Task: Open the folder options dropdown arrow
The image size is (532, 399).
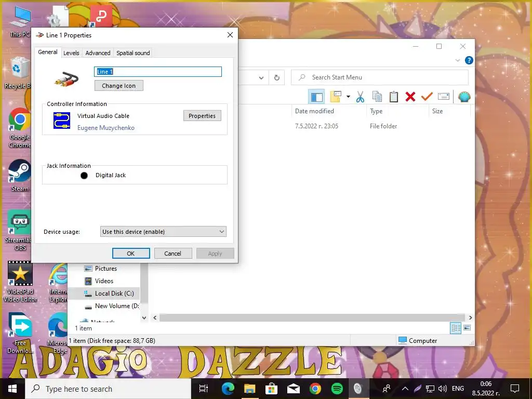Action: pos(348,97)
